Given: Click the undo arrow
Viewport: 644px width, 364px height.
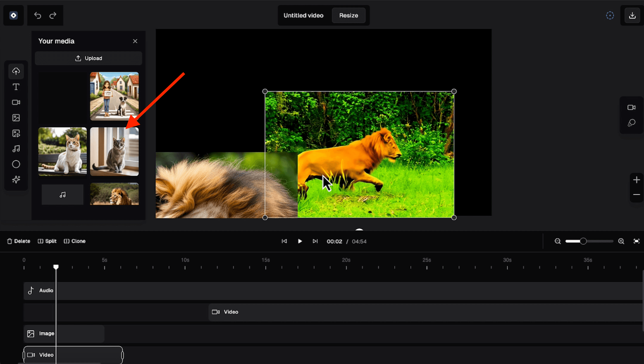Looking at the screenshot, I should coord(38,15).
